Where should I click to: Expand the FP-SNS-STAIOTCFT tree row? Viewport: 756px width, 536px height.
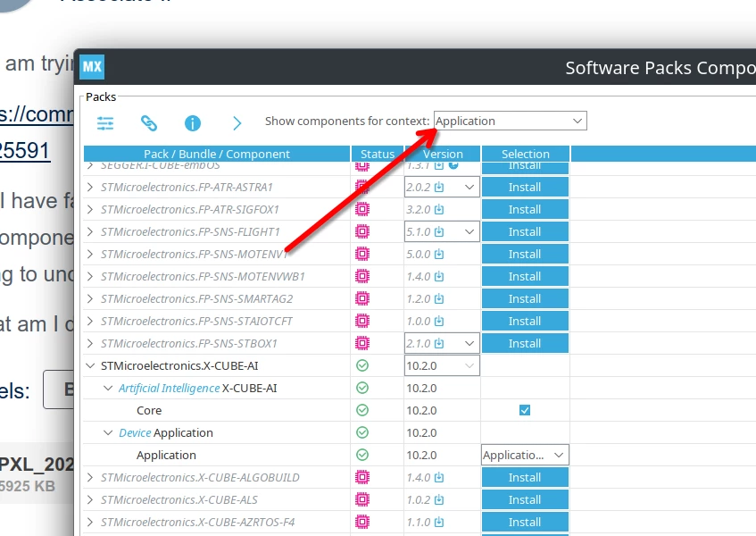click(x=90, y=321)
